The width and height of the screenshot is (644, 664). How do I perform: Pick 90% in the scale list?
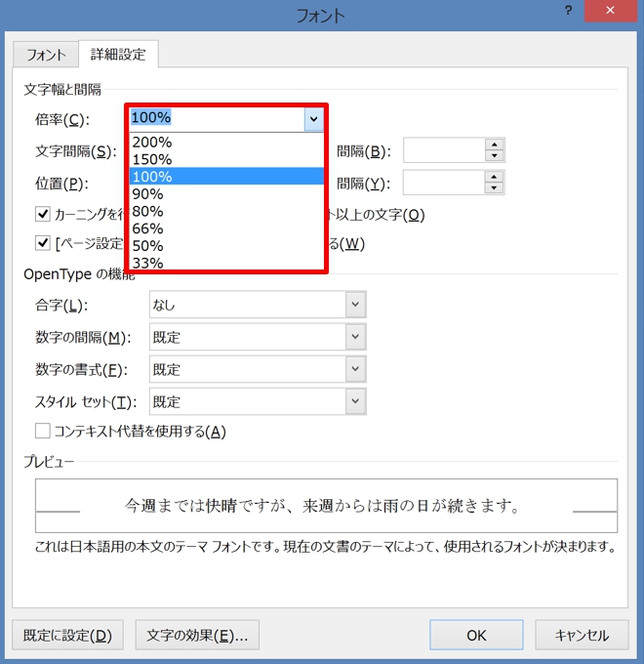pyautogui.click(x=226, y=194)
